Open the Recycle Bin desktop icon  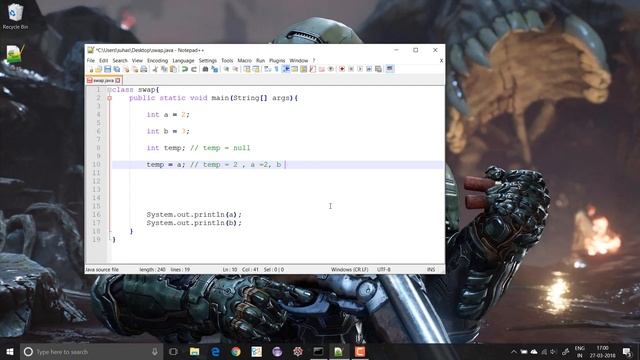click(15, 16)
